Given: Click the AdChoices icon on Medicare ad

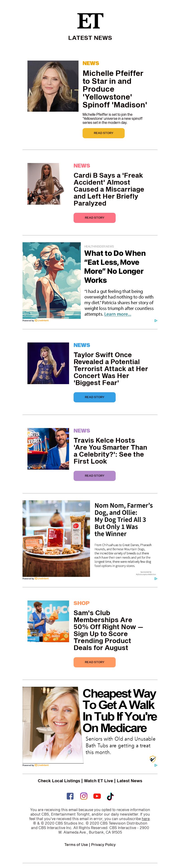Looking at the screenshot, I should tap(156, 765).
